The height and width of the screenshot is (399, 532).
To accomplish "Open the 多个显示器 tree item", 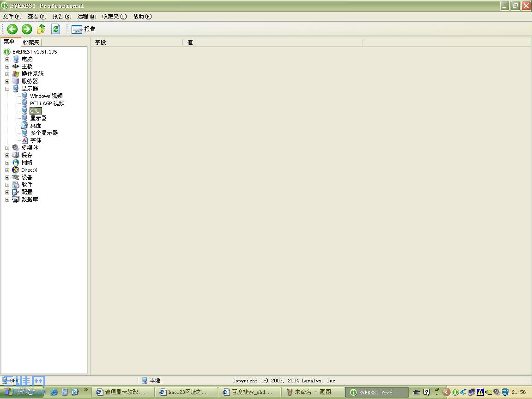I will [x=44, y=133].
